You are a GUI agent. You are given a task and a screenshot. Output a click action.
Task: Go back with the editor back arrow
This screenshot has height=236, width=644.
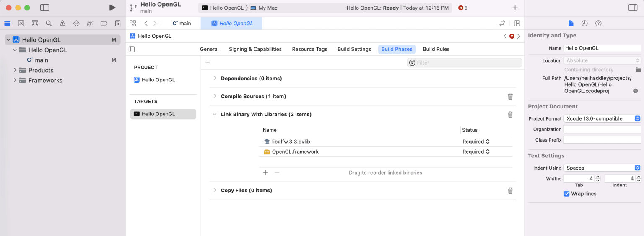(x=145, y=24)
